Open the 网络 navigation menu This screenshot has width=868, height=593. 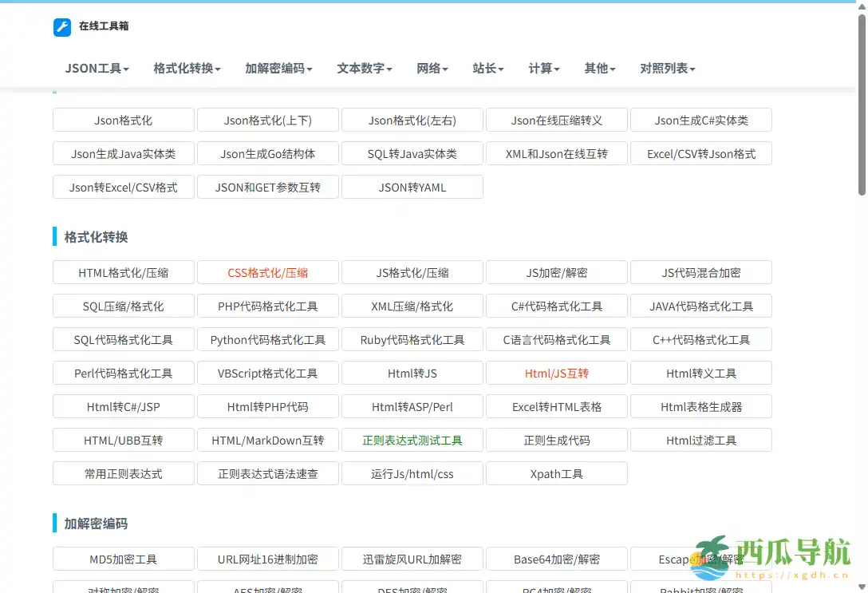432,69
